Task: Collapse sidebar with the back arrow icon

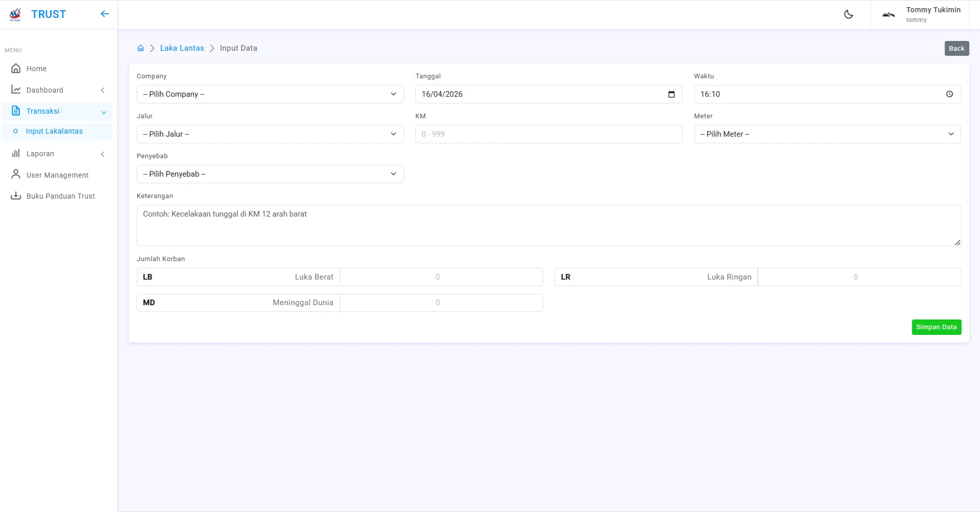Action: pos(105,14)
